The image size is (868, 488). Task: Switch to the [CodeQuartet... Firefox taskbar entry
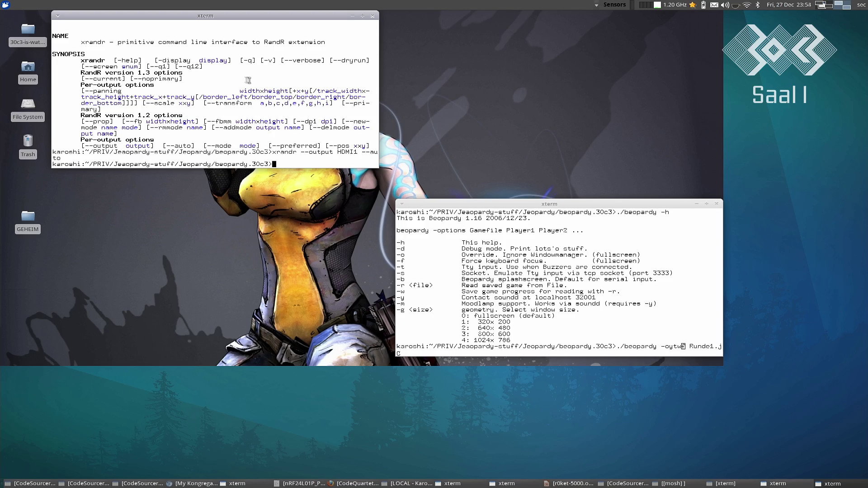353,483
